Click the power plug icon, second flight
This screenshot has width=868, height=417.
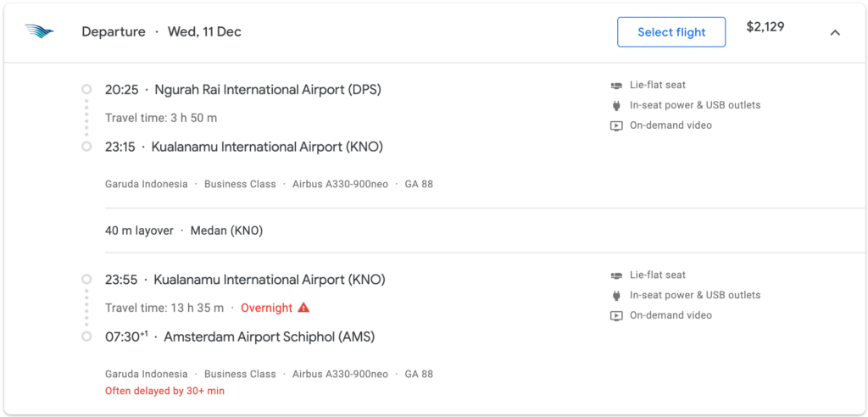point(616,295)
